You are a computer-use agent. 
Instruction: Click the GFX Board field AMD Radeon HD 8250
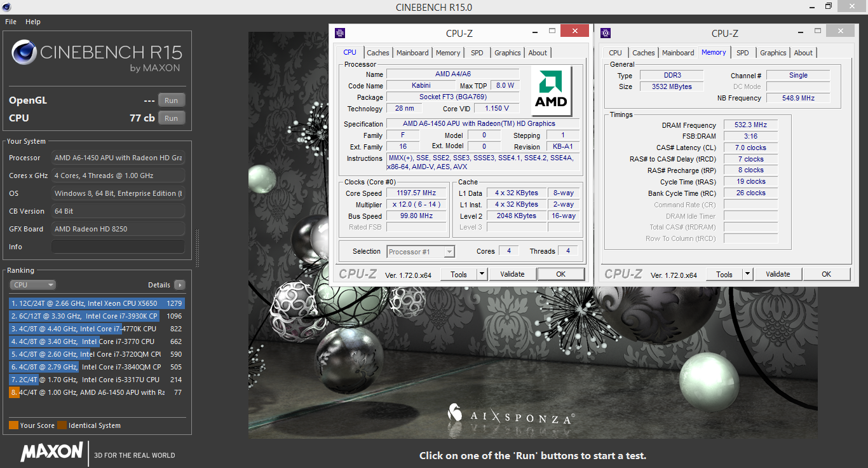tap(118, 229)
